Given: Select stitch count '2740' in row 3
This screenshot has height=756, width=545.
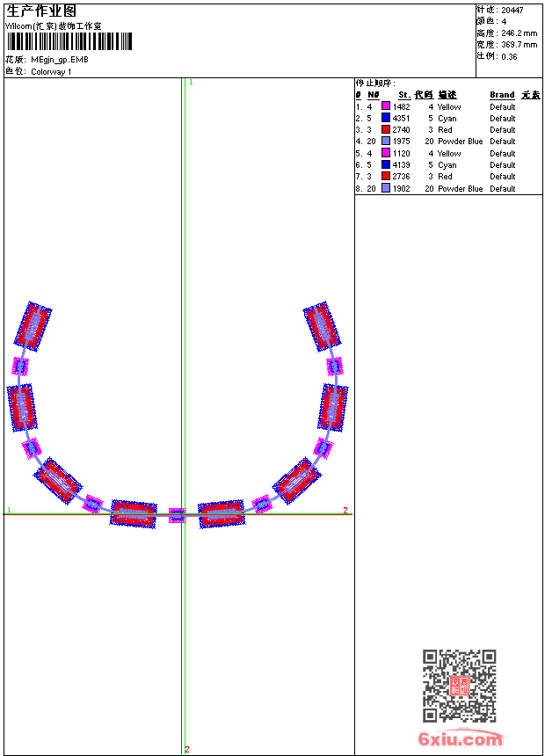Looking at the screenshot, I should click(x=401, y=130).
